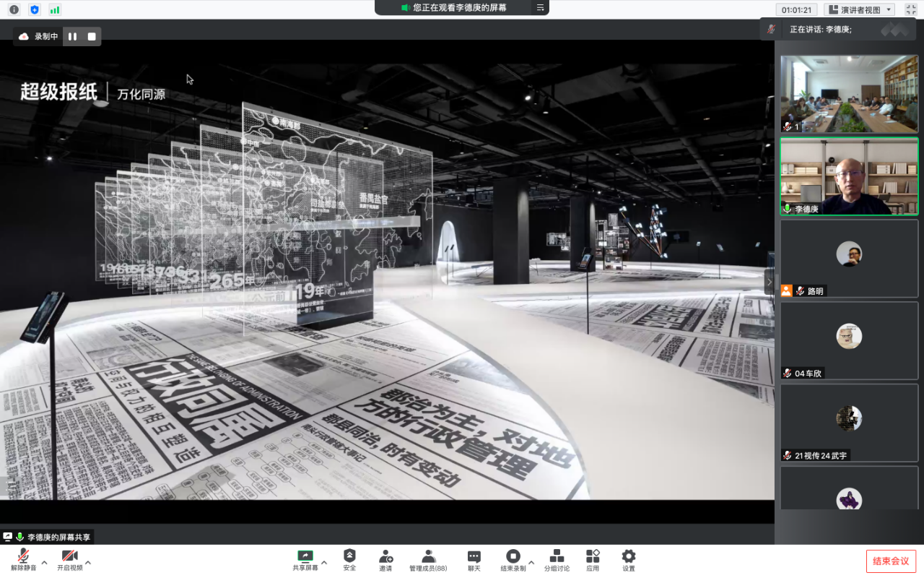Select 李德庚's video thumbnail
The image size is (924, 578).
(x=849, y=176)
